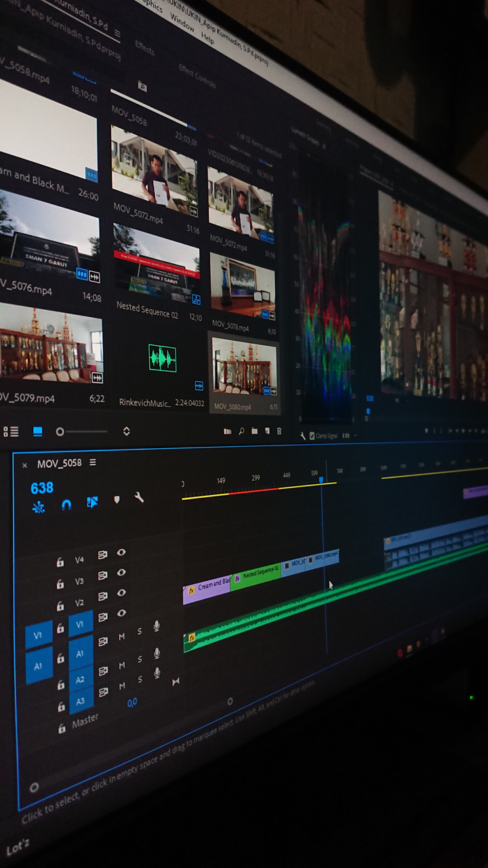Open the project panel menu icon
Image resolution: width=488 pixels, height=868 pixels.
(117, 33)
